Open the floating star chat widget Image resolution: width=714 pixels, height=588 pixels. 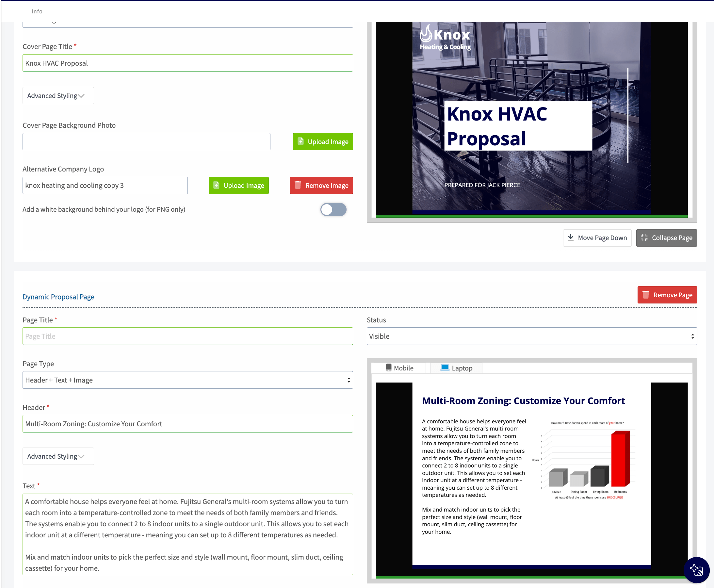696,570
